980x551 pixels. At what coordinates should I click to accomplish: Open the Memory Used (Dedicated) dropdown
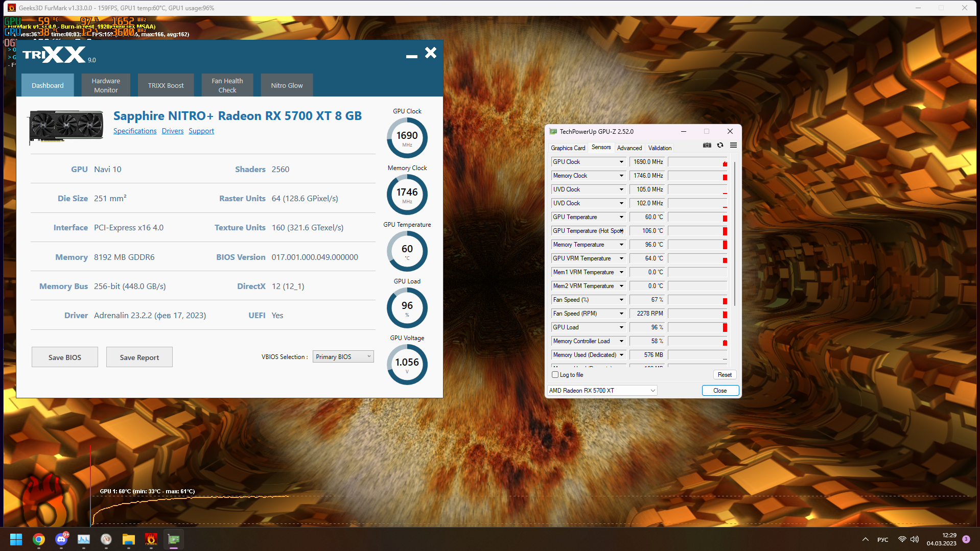621,355
